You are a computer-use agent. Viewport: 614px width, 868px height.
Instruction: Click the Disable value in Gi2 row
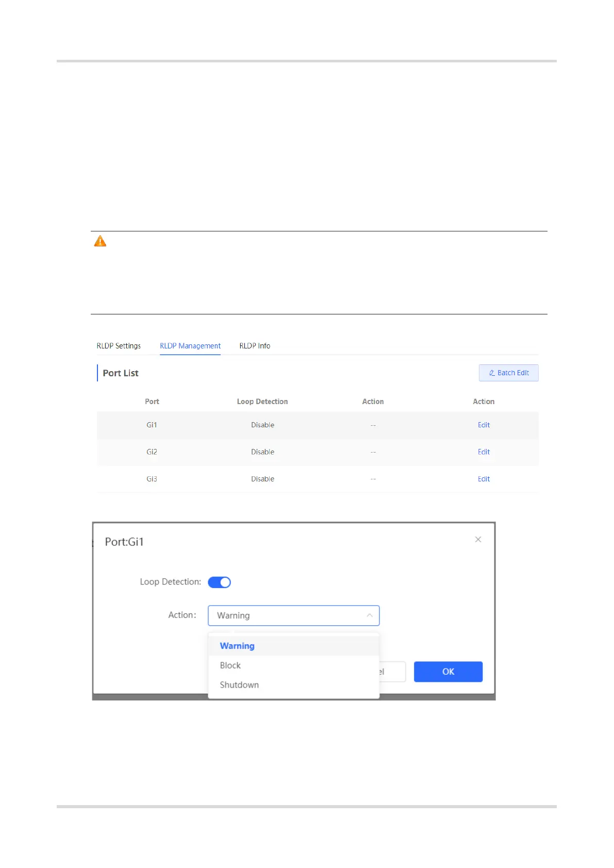pyautogui.click(x=262, y=452)
